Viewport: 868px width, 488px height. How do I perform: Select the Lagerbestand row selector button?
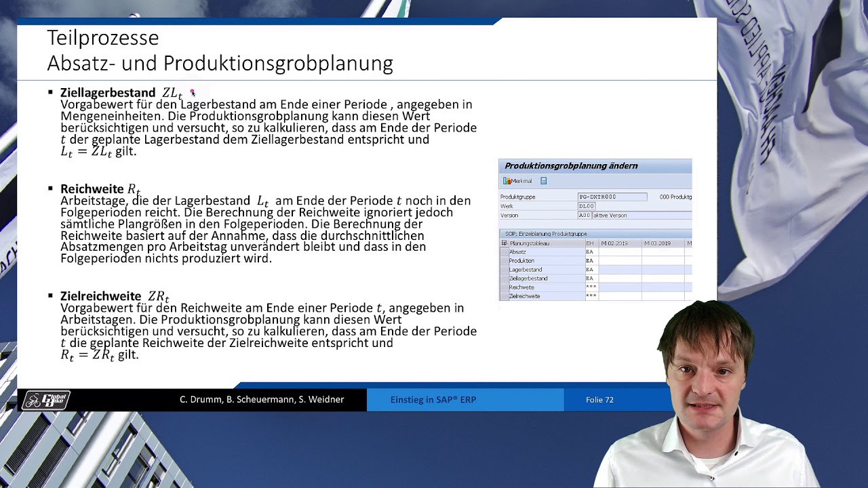tap(504, 270)
